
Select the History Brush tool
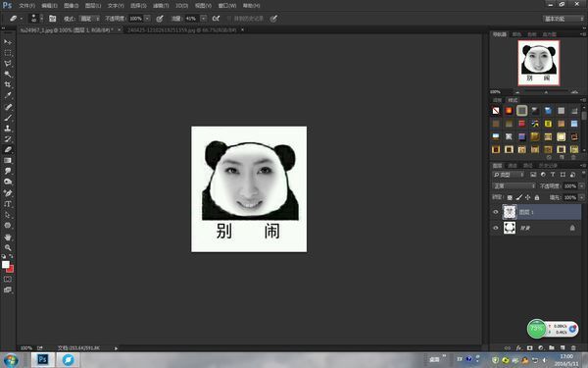coord(8,139)
